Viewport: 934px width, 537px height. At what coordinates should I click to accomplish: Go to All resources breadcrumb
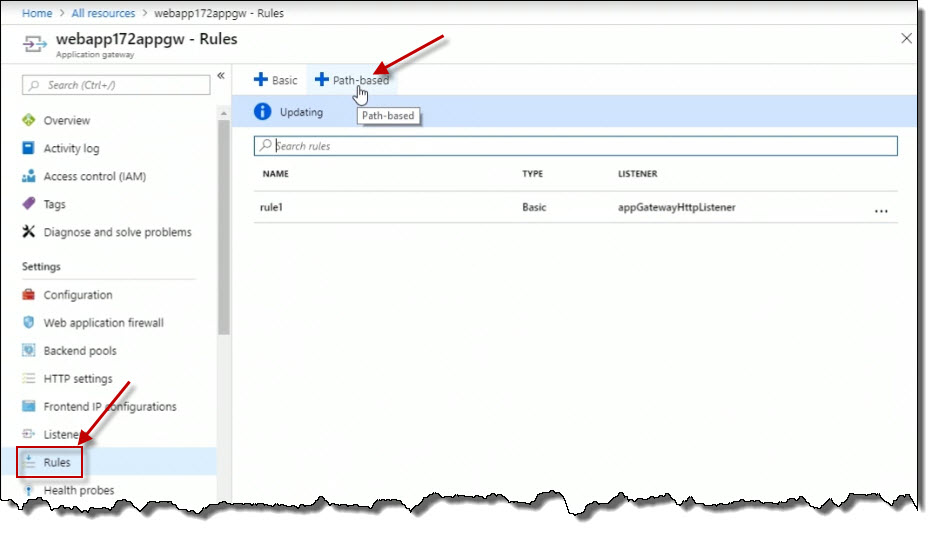click(103, 13)
